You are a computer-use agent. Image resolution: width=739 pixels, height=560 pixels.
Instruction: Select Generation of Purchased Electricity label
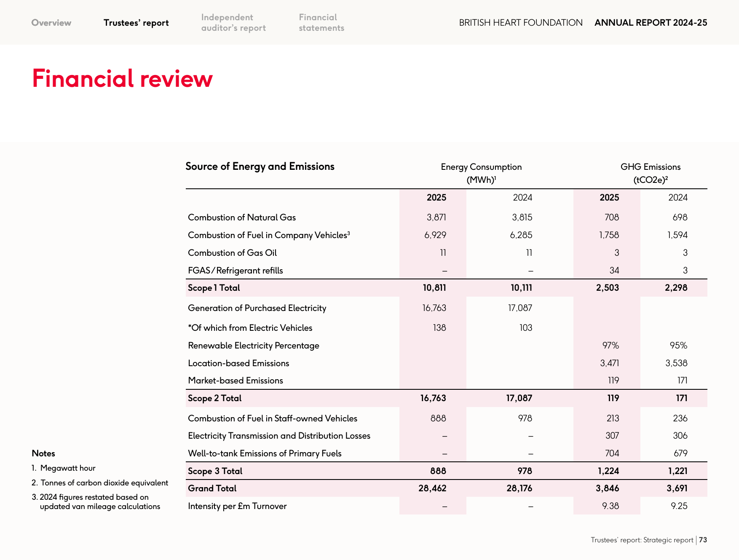[x=257, y=308]
